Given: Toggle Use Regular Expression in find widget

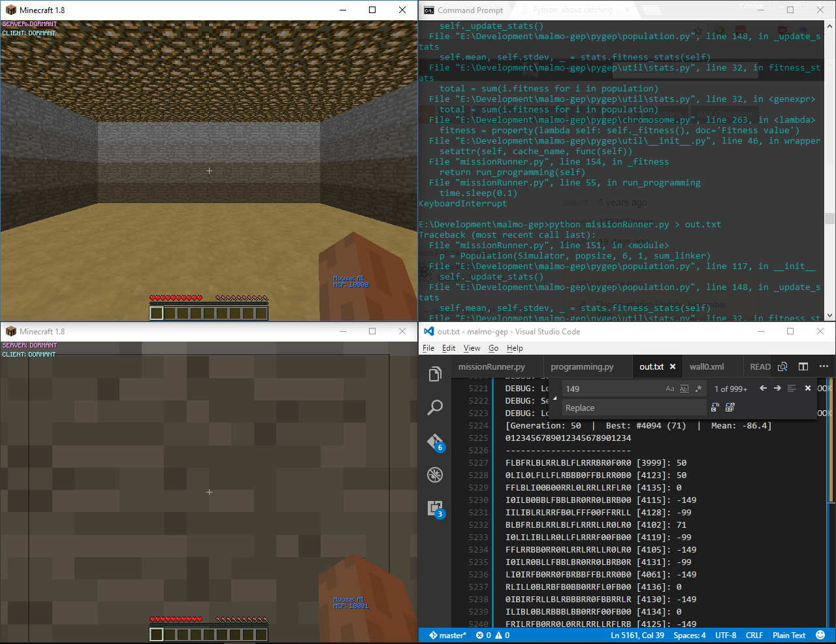Looking at the screenshot, I should click(698, 389).
